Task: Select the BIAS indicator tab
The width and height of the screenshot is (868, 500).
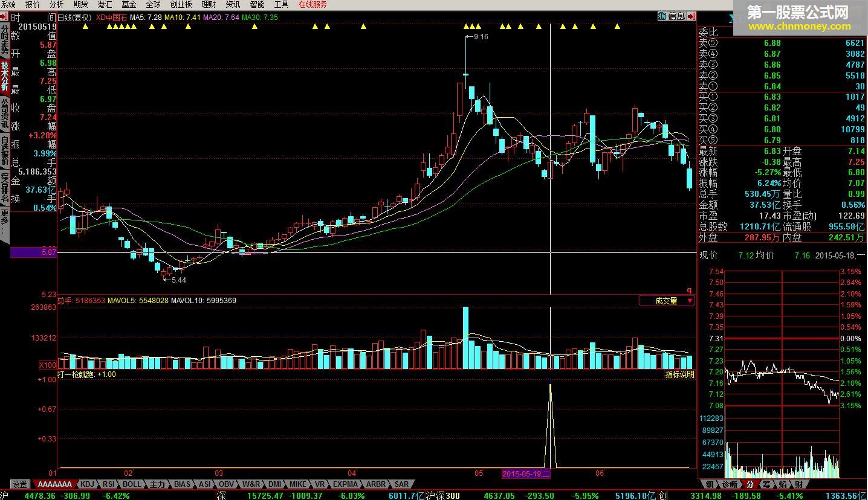Action: pyautogui.click(x=182, y=484)
